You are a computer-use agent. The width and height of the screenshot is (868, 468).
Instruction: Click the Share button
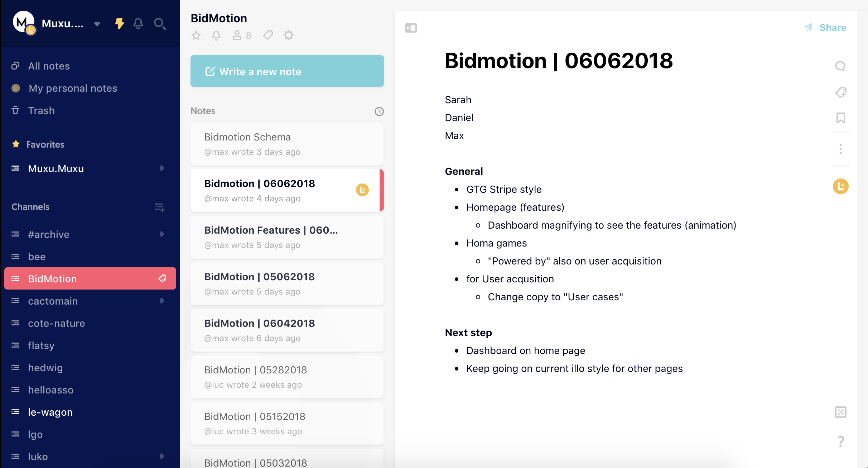825,28
